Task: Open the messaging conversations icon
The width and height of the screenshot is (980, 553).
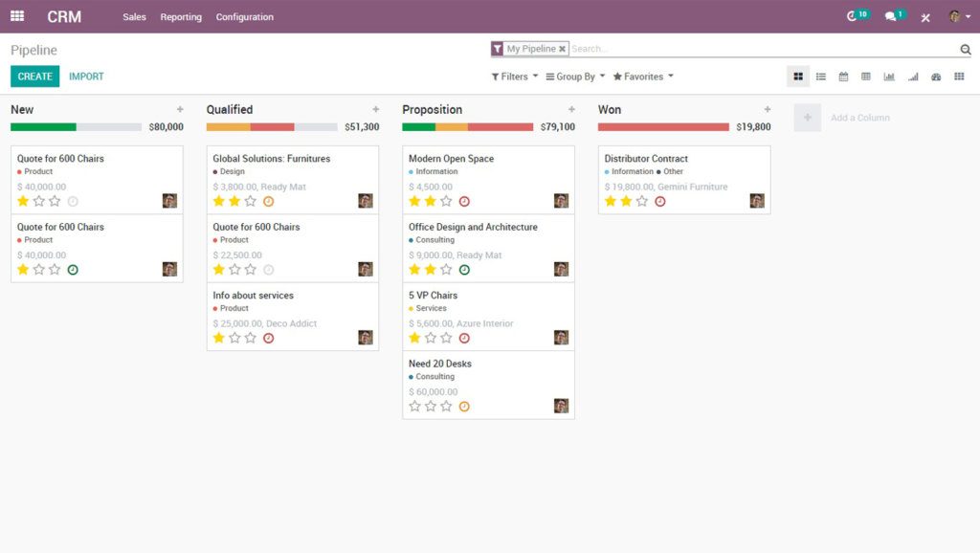Action: 891,15
